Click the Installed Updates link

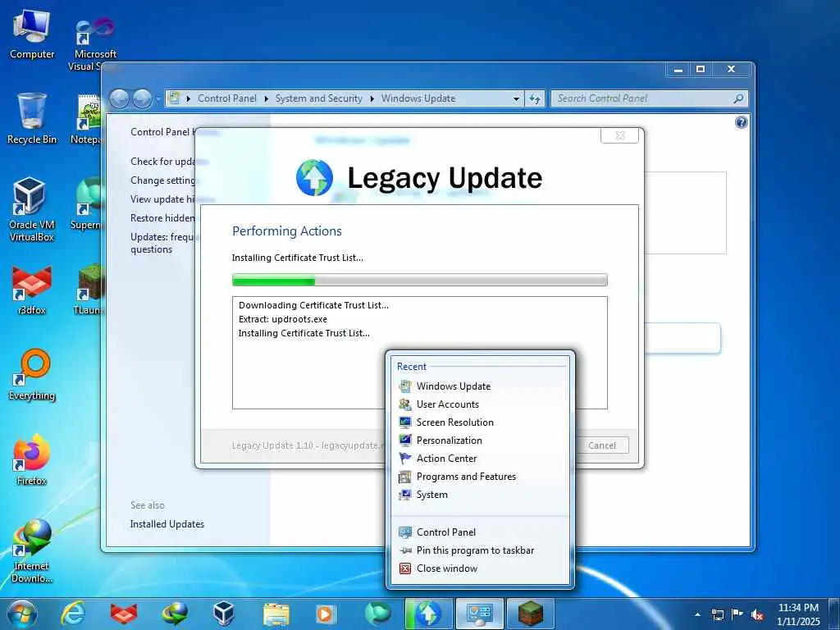(167, 524)
